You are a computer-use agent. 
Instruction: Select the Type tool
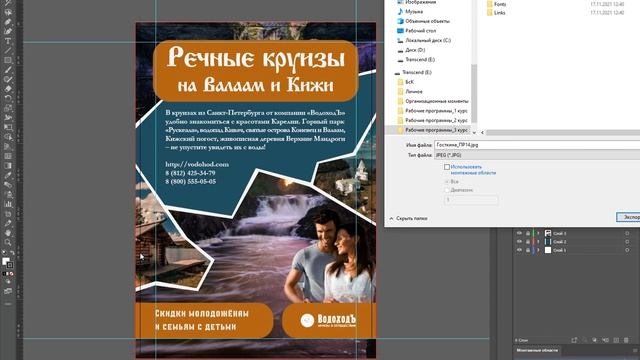pyautogui.click(x=8, y=40)
